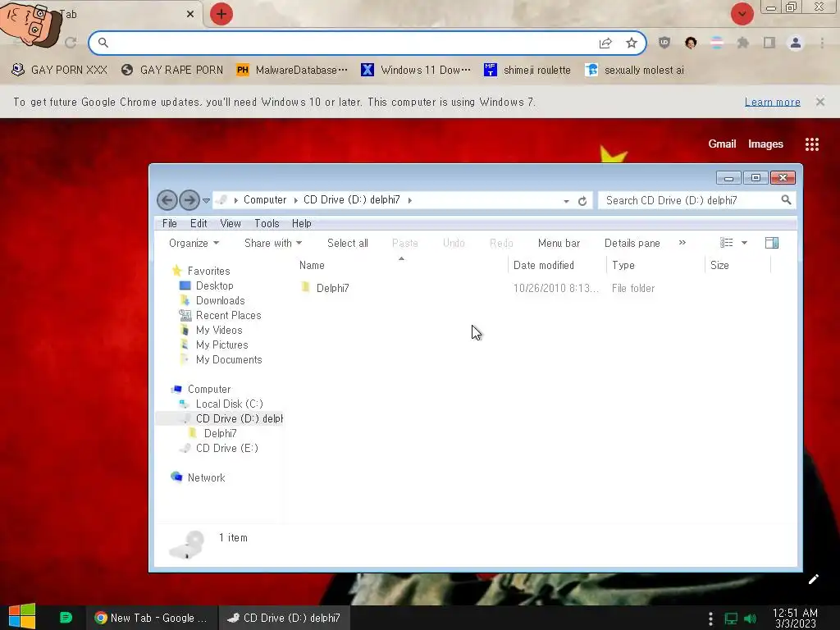
Task: Sort by the Name column header
Action: click(402, 265)
